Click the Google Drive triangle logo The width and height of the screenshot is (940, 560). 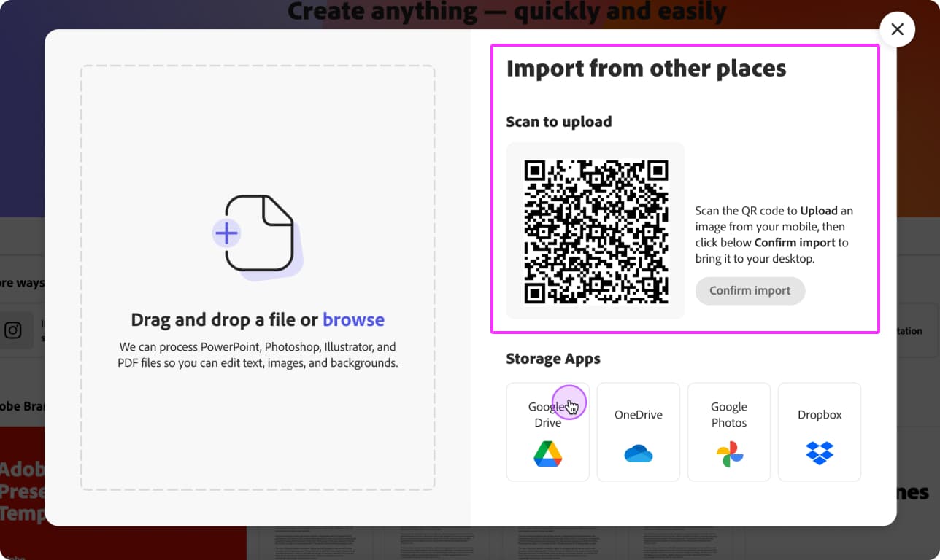pyautogui.click(x=547, y=454)
